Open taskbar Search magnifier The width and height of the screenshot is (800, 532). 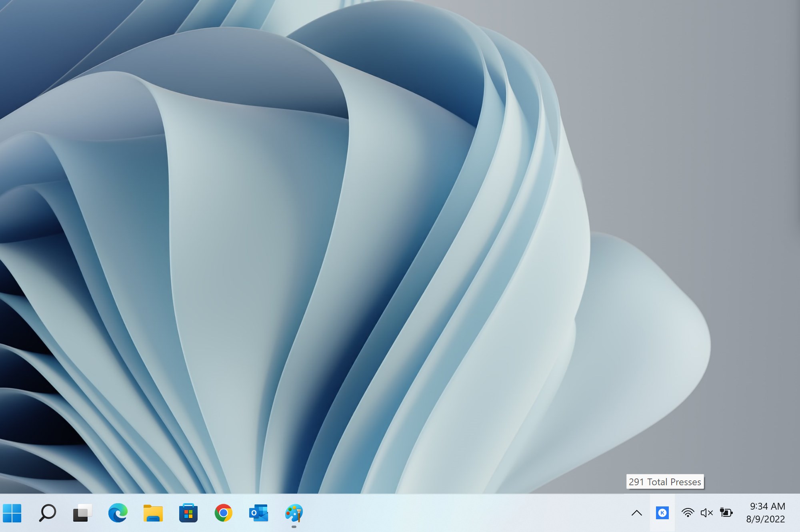pos(47,513)
